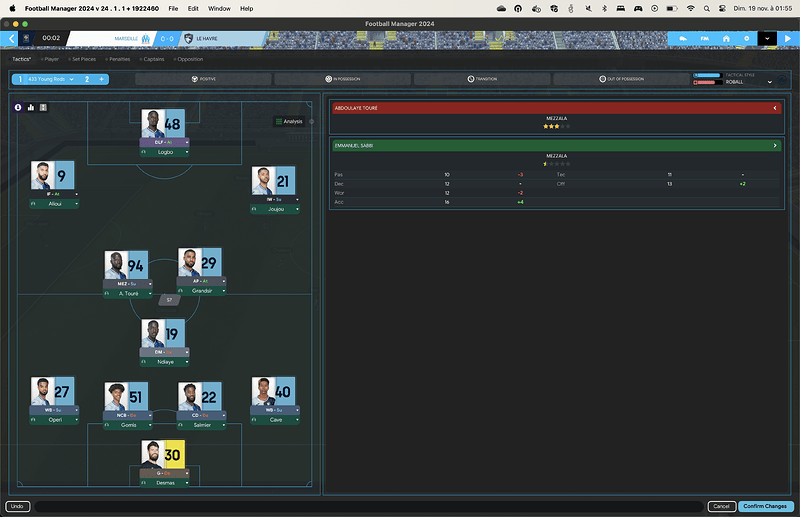800x517 pixels.
Task: Click the round icon right of Tactical Style
Action: click(782, 80)
